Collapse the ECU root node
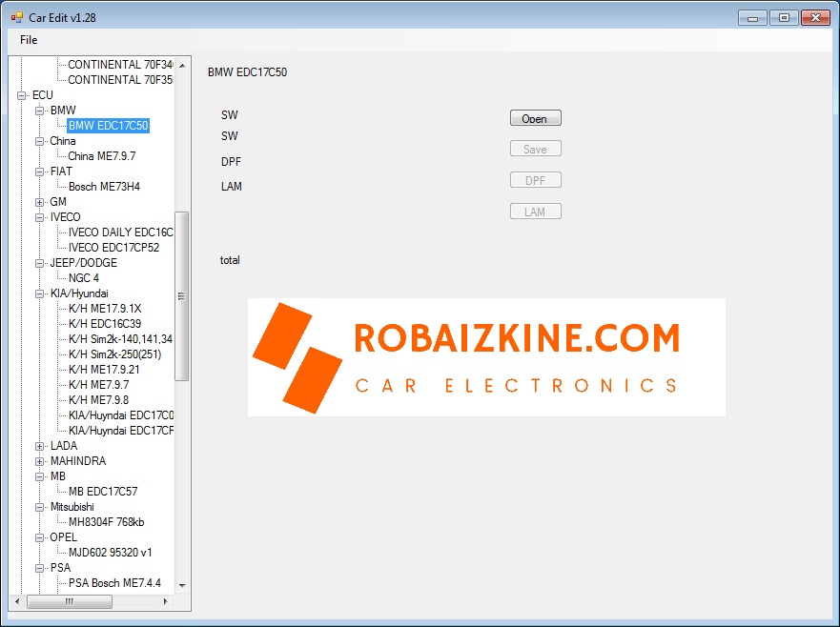Screen dimensions: 840x627 tap(22, 95)
